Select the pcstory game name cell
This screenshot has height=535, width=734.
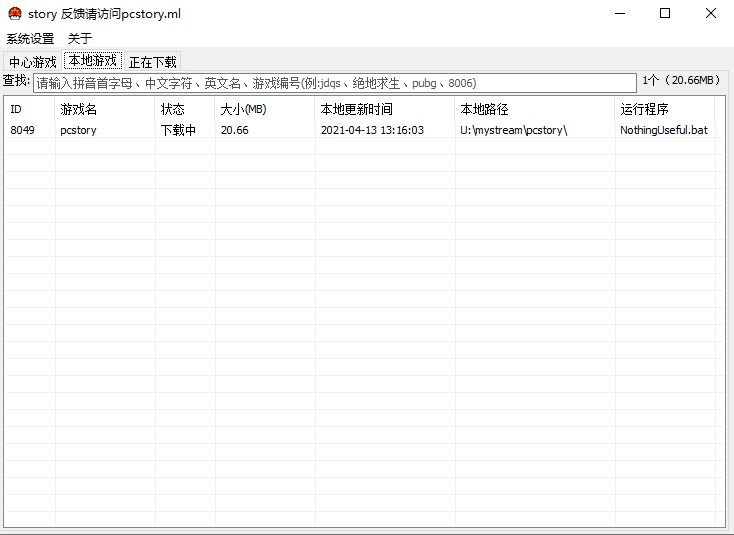coord(78,130)
